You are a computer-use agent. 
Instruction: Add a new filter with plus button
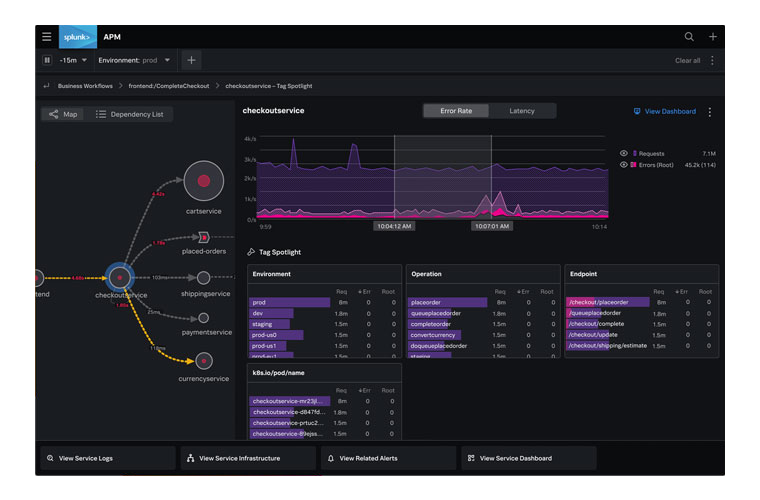coord(192,61)
